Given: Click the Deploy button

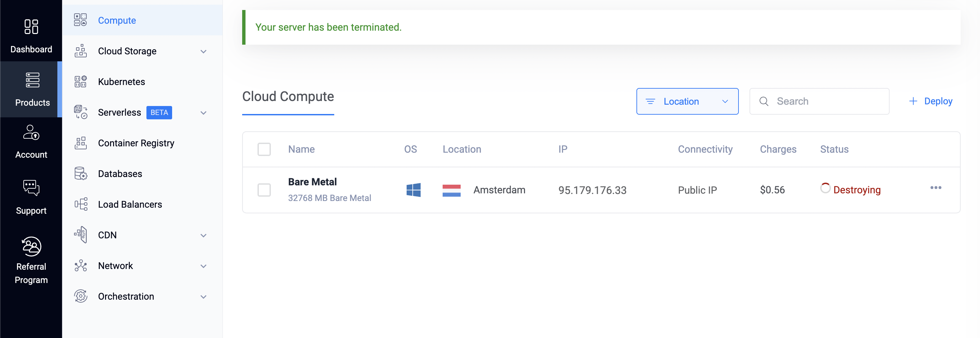Looking at the screenshot, I should 931,101.
